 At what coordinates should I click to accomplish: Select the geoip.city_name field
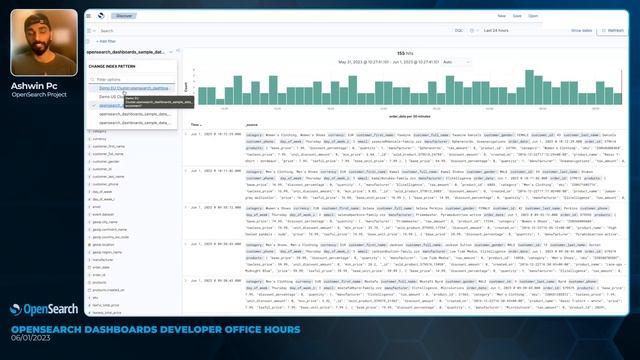(x=105, y=222)
